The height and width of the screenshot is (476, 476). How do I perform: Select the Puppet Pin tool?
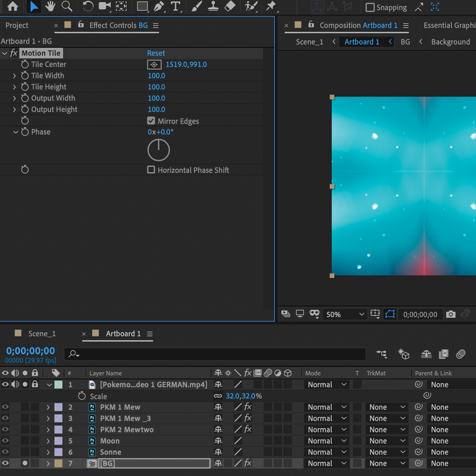click(x=271, y=6)
